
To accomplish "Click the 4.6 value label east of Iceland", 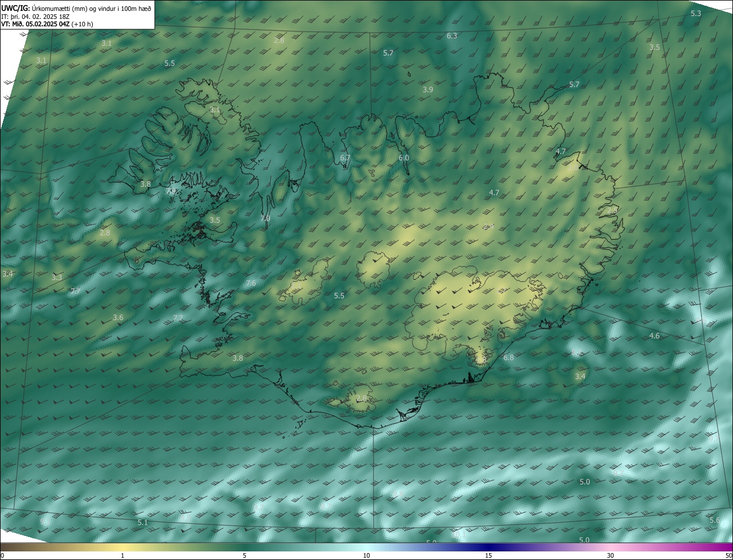I will pyautogui.click(x=655, y=336).
